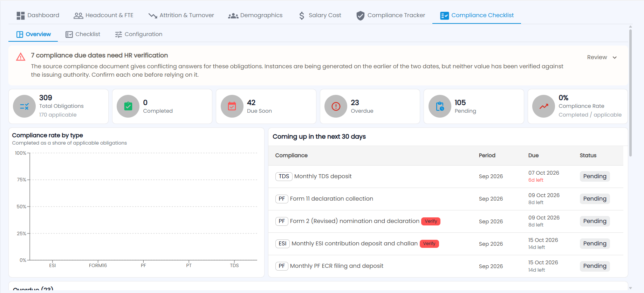
Task: Click "Form 11 declaration collection" text
Action: pos(331,199)
